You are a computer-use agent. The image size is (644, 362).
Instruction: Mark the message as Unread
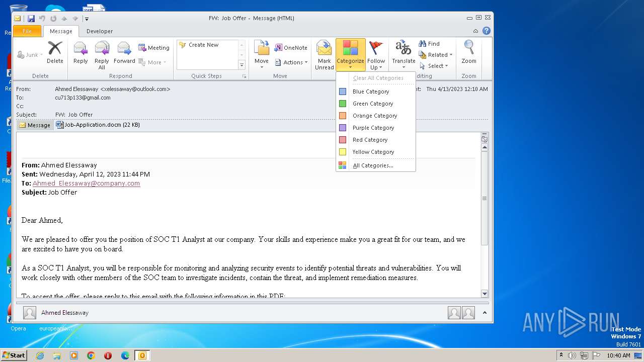click(x=325, y=55)
